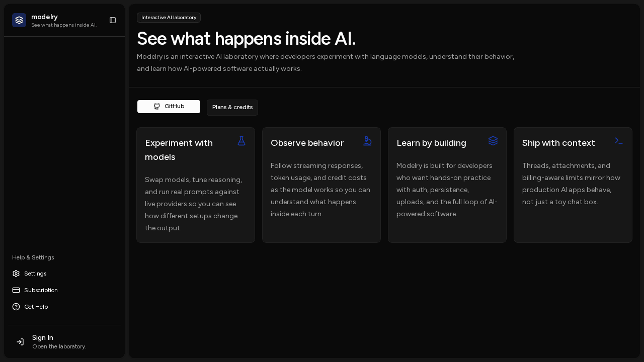644x362 pixels.
Task: Open Plans & credits
Action: (232, 108)
